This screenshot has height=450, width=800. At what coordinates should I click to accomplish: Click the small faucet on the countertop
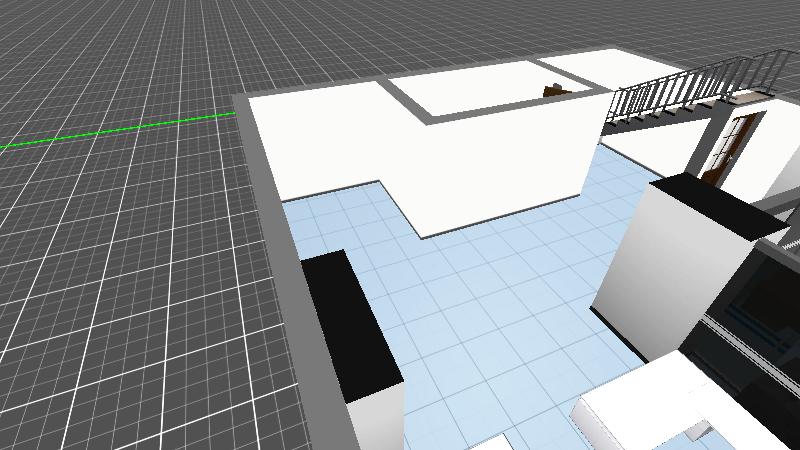698,431
